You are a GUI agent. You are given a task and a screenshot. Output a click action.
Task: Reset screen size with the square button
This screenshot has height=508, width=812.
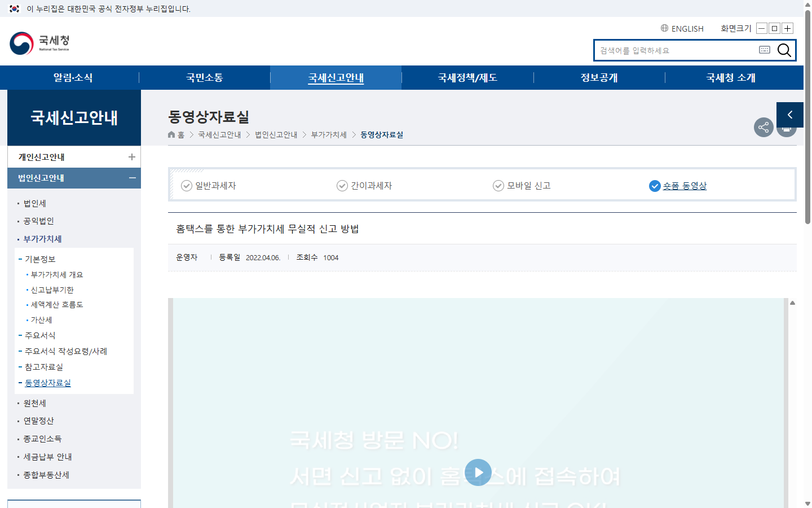point(775,28)
